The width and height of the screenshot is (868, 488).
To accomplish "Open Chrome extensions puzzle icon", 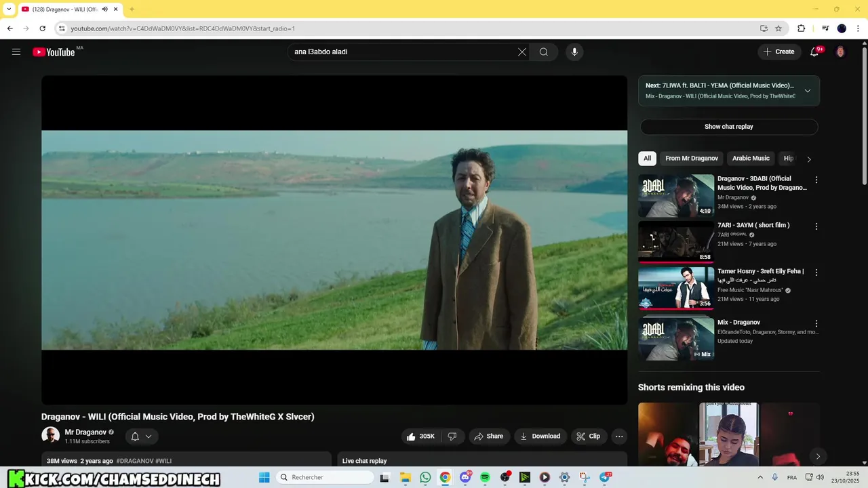I will pyautogui.click(x=801, y=28).
